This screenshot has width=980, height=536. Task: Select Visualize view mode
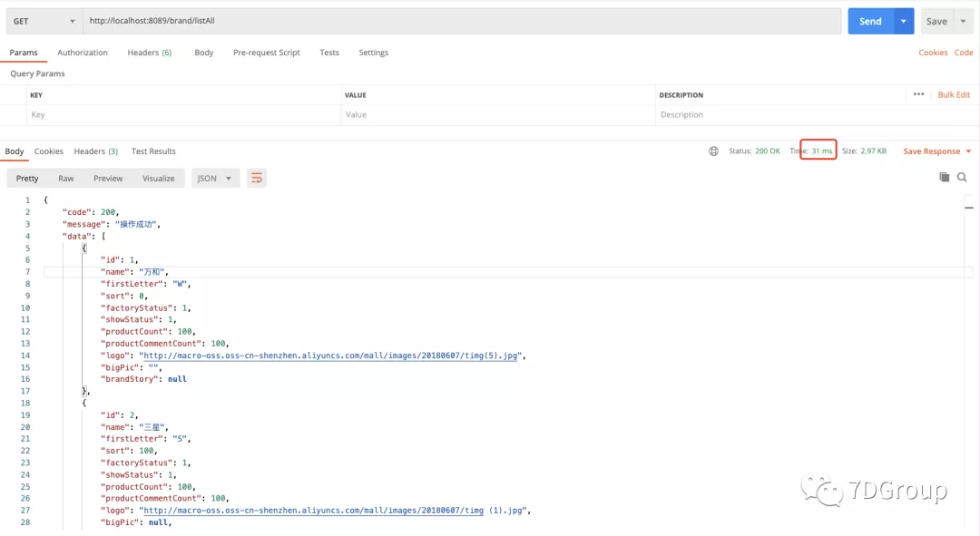click(x=158, y=178)
